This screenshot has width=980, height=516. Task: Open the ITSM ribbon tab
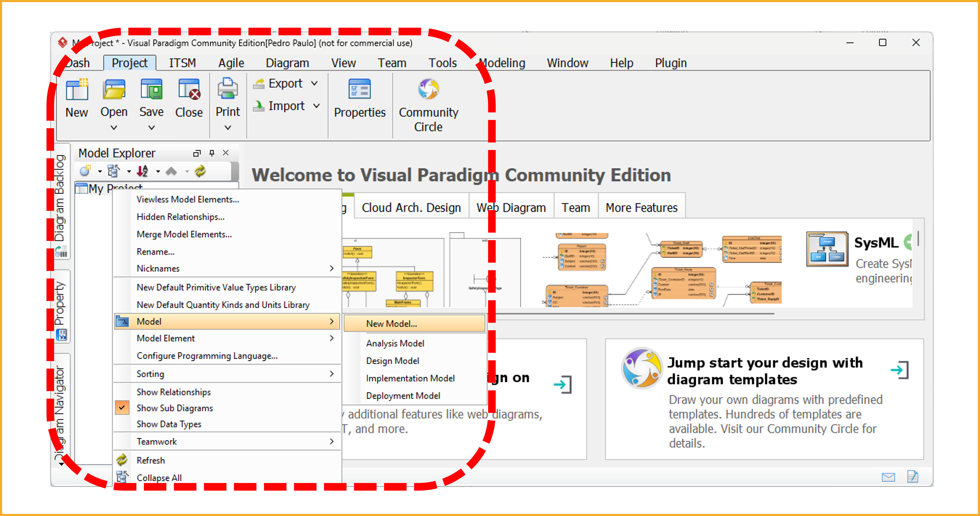coord(183,63)
